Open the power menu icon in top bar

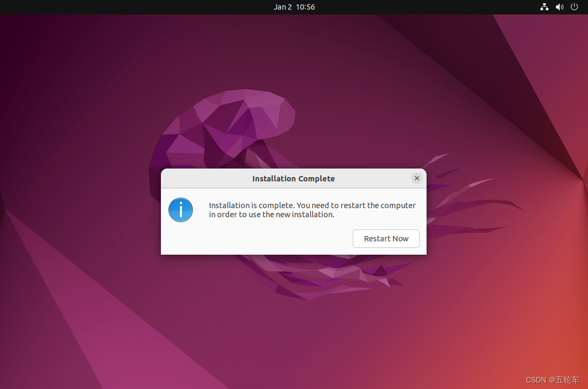[x=574, y=7]
